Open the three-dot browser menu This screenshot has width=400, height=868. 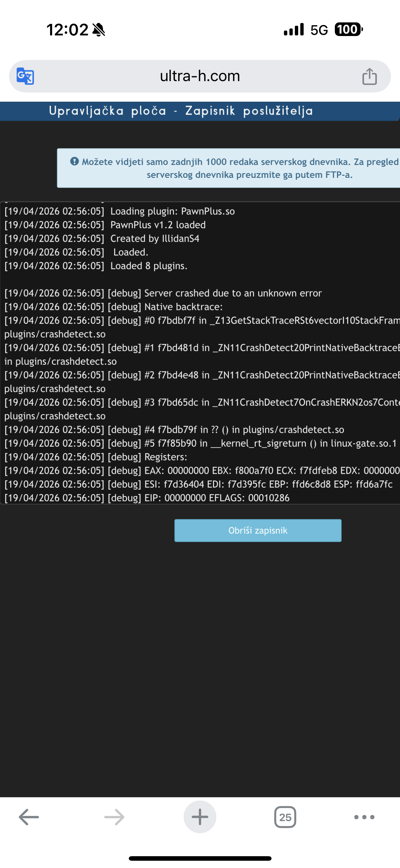coord(364,817)
